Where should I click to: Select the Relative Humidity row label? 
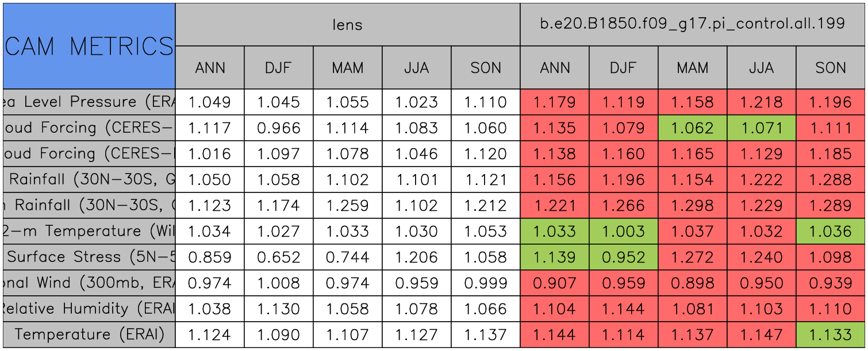tap(89, 309)
